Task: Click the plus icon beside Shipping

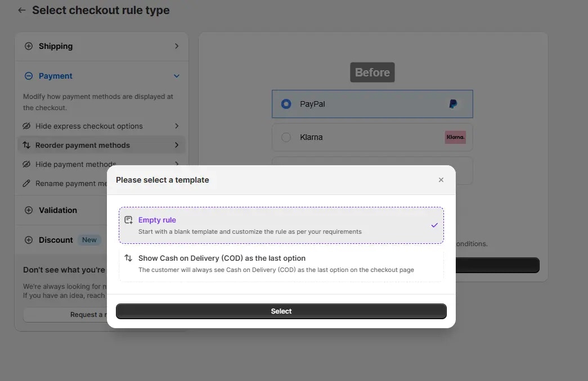Action: (x=29, y=46)
